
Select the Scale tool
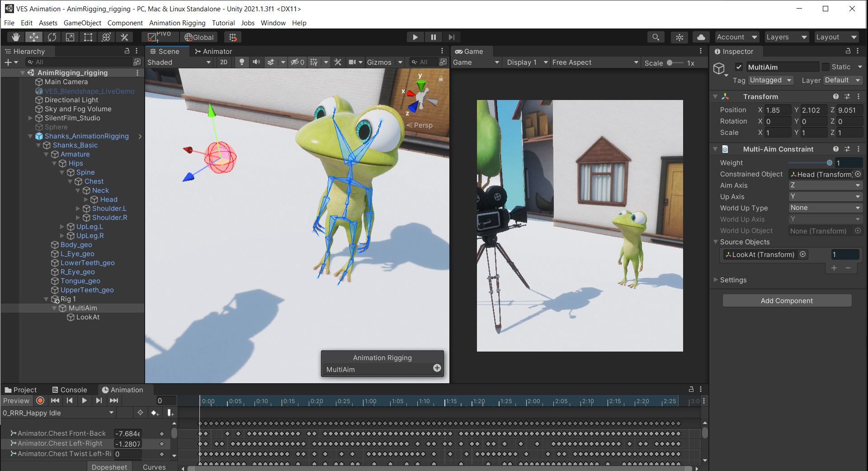70,37
